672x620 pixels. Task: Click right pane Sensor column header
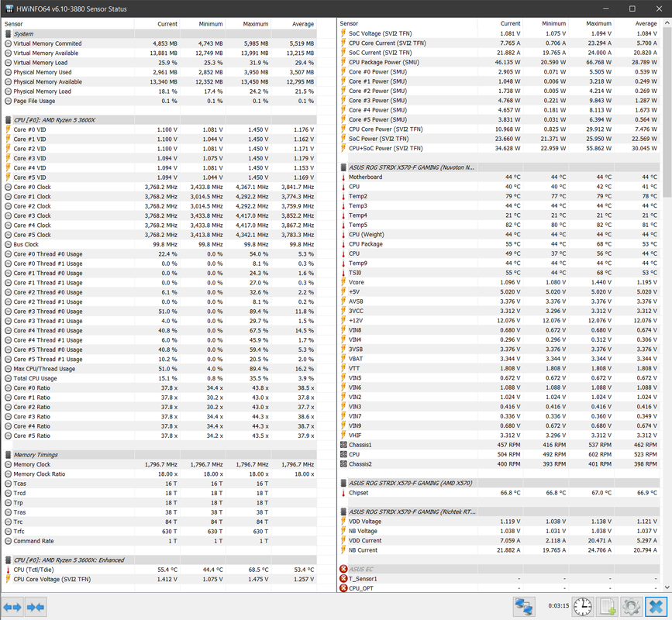408,23
